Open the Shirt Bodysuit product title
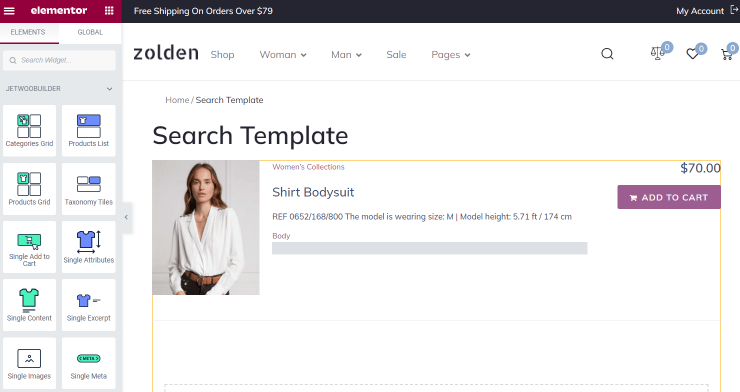The height and width of the screenshot is (392, 740). [x=313, y=192]
